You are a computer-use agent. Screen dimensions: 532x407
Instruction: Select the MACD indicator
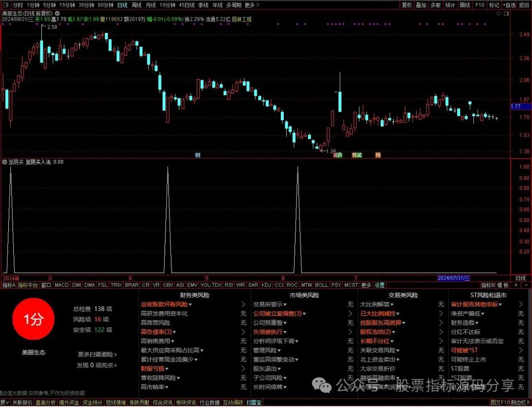pos(62,285)
